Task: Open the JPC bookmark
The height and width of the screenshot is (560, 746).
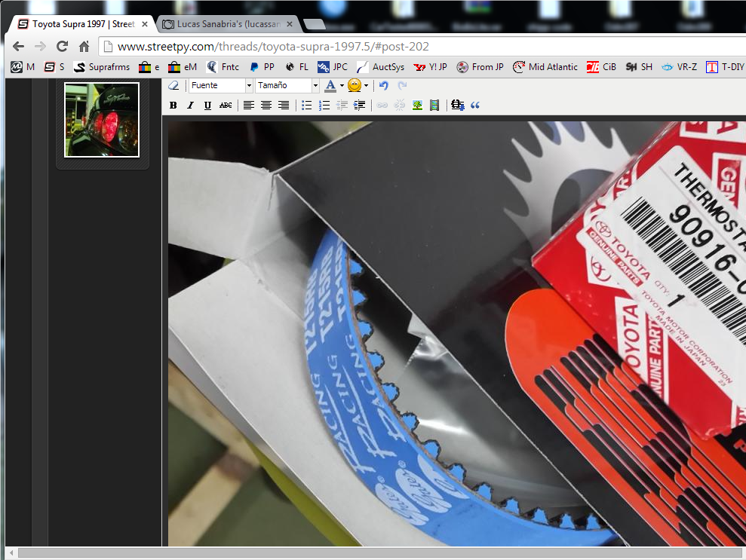Action: [333, 67]
